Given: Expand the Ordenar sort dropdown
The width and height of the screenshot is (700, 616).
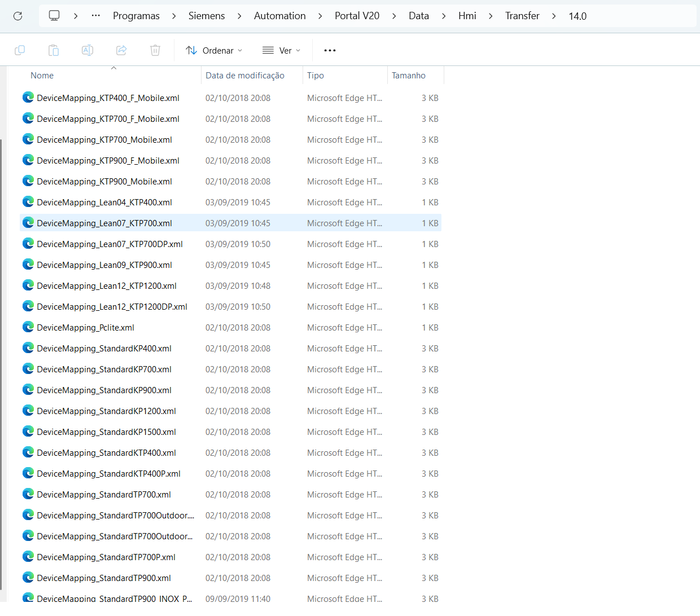Looking at the screenshot, I should [214, 50].
